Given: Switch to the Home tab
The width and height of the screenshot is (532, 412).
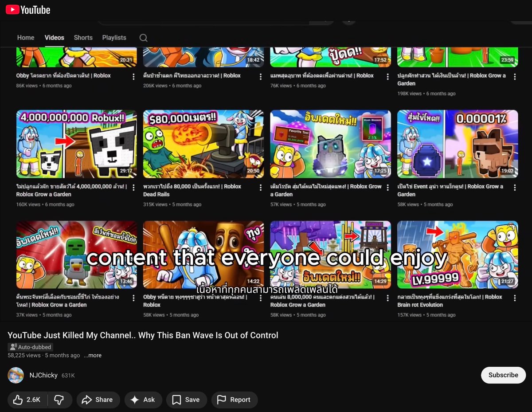Looking at the screenshot, I should [26, 38].
